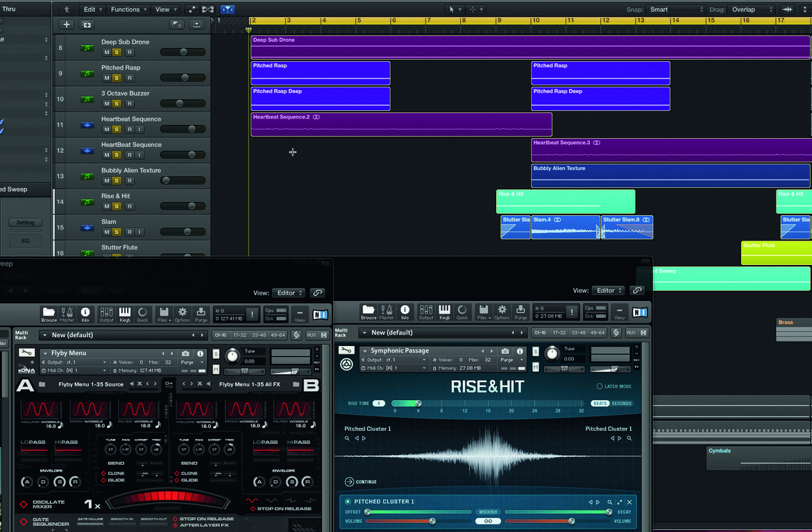812x532 pixels.
Task: Click the volume slider of the Bubbly Alien Texture track
Action: pyautogui.click(x=183, y=180)
